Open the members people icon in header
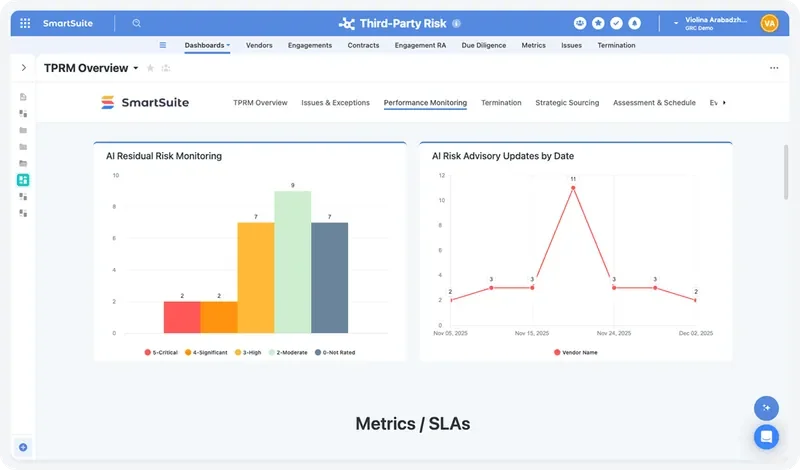800x470 pixels. (x=580, y=23)
